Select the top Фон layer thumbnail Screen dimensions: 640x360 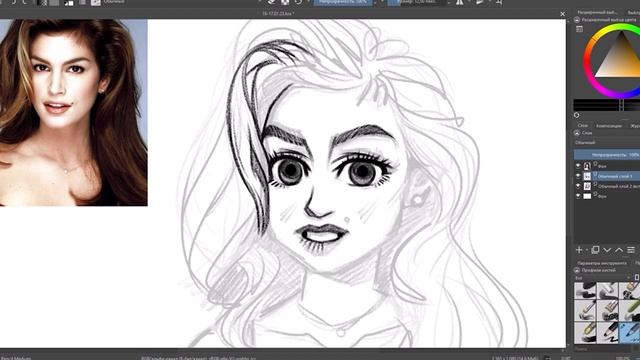[587, 166]
